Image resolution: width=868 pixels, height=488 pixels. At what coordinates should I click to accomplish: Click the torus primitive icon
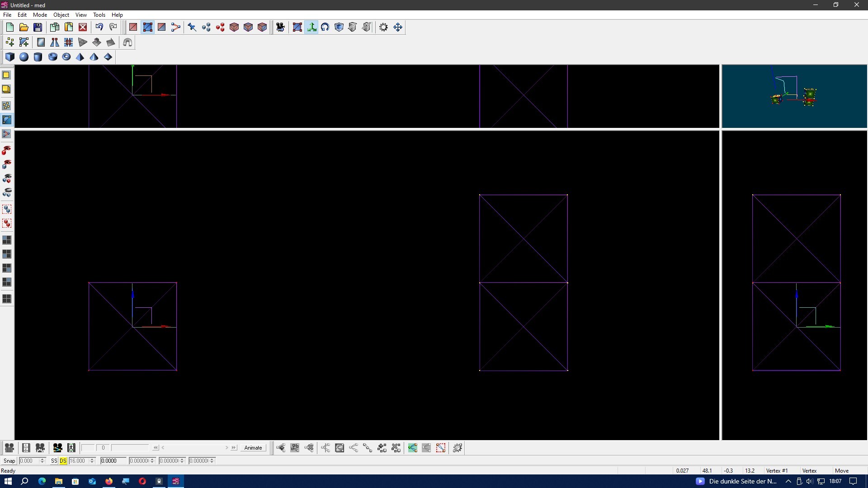(x=66, y=57)
